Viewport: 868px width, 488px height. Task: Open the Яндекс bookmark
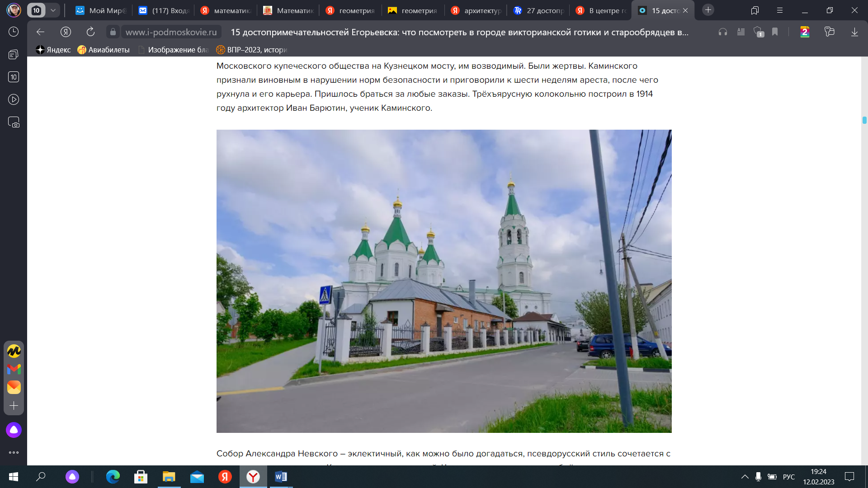[x=53, y=50]
